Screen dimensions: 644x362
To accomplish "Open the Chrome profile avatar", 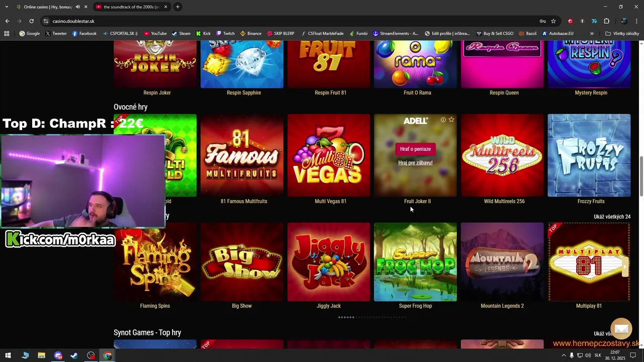I will (624, 21).
